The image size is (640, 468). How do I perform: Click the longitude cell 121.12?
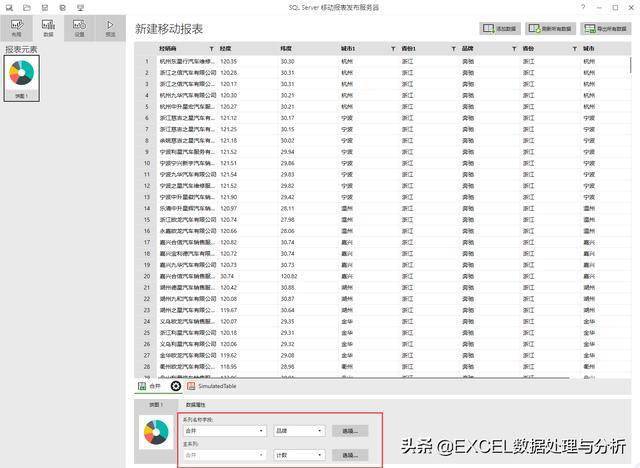(x=228, y=118)
